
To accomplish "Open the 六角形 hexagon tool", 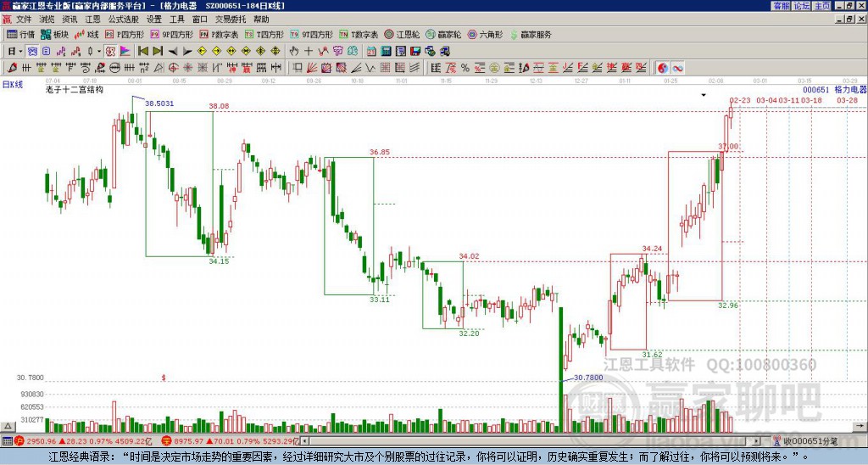I will click(x=485, y=34).
